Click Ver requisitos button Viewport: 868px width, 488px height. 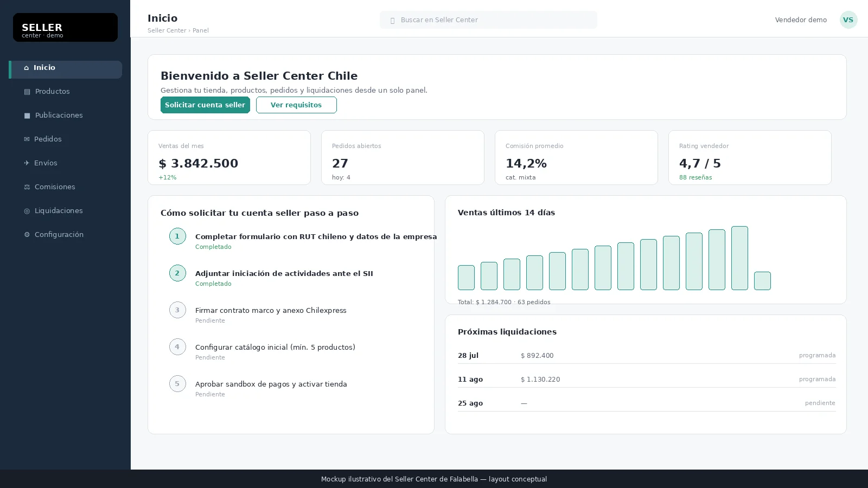(x=296, y=105)
